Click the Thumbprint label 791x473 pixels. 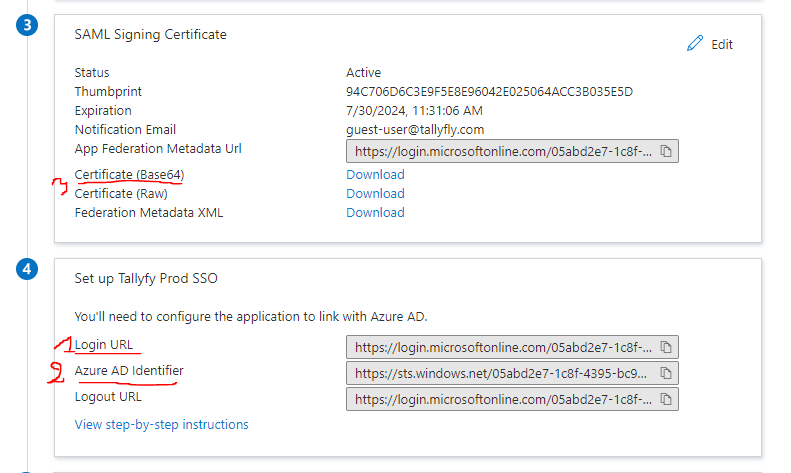[x=108, y=92]
